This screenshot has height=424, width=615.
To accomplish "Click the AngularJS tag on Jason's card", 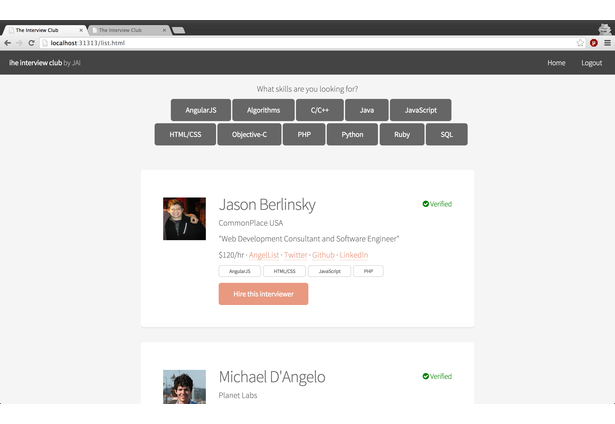I will click(240, 271).
